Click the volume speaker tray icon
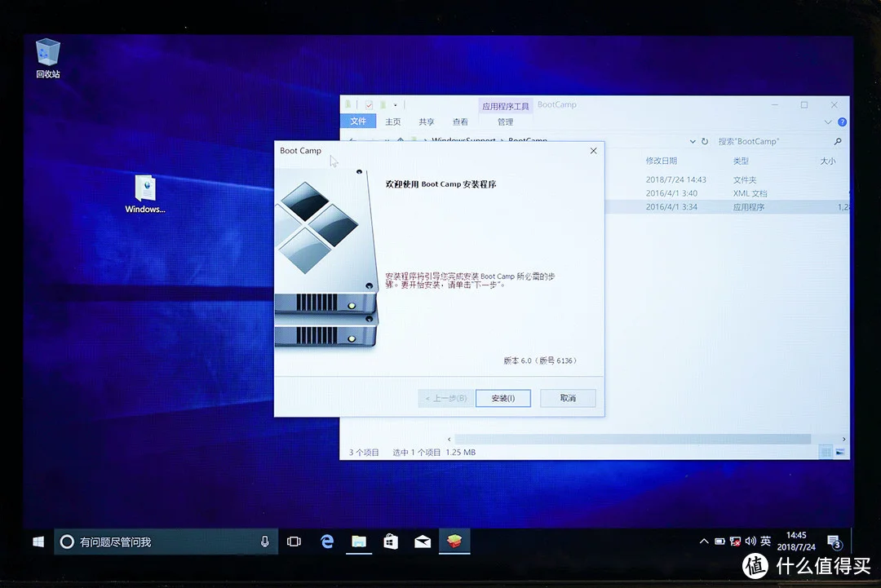The width and height of the screenshot is (881, 588). click(750, 542)
